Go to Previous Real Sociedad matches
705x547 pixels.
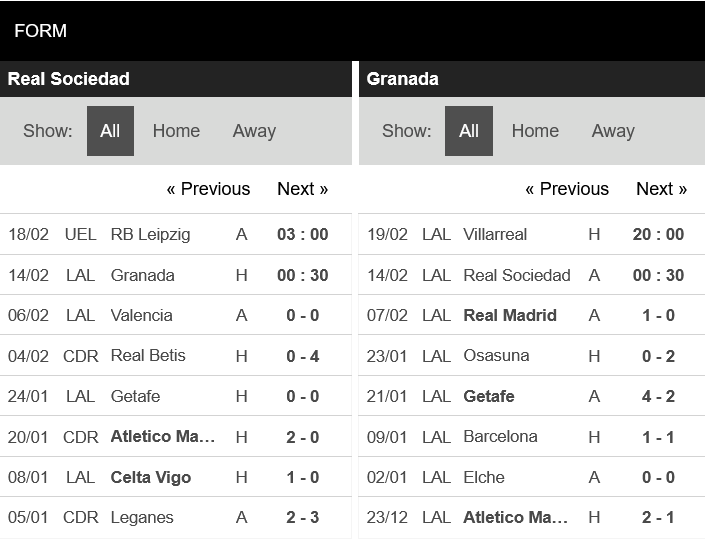click(208, 189)
